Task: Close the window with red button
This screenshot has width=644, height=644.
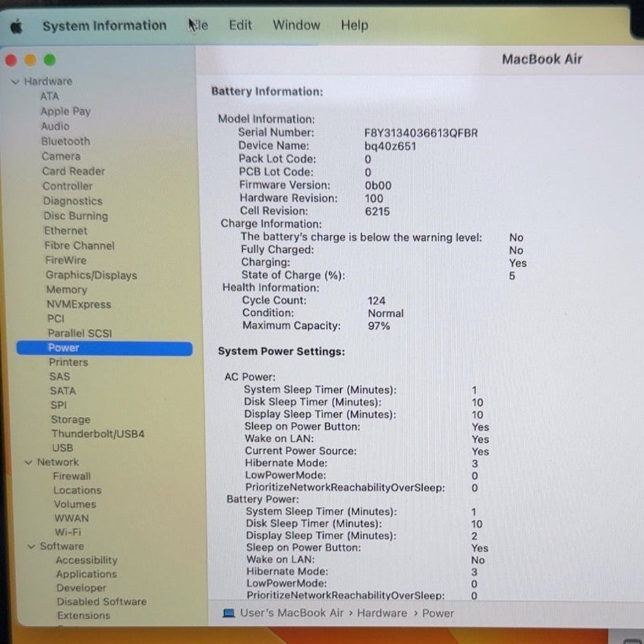Action: click(x=11, y=60)
